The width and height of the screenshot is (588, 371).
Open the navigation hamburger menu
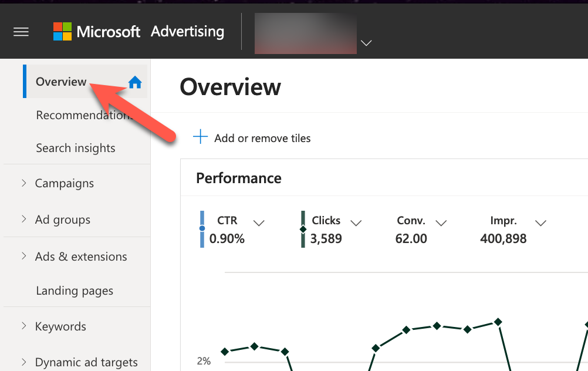pos(21,32)
